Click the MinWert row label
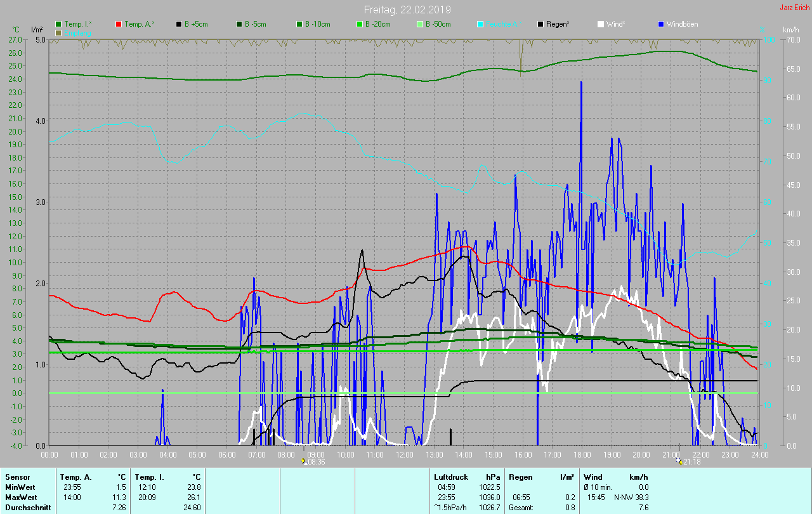The width and height of the screenshot is (812, 514). click(x=20, y=487)
